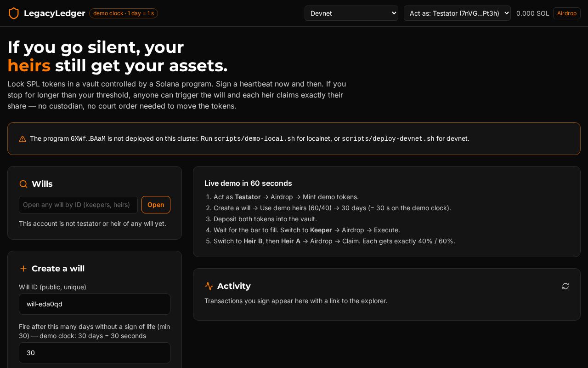This screenshot has height=368, width=588.
Task: Click the 'Transactions you sign appear here' text
Action: tap(296, 301)
